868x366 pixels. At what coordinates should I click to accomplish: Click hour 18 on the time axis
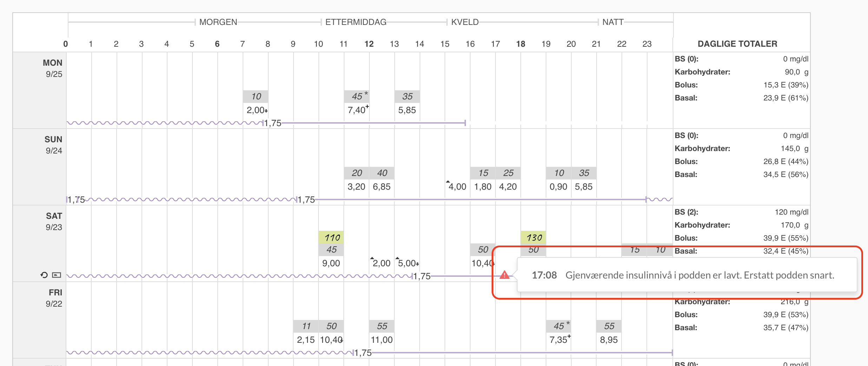[521, 44]
